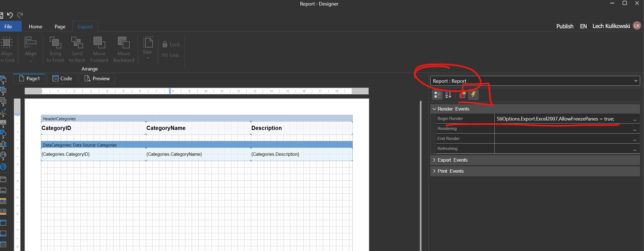
Task: Click Move Backward icon
Action: tap(124, 42)
